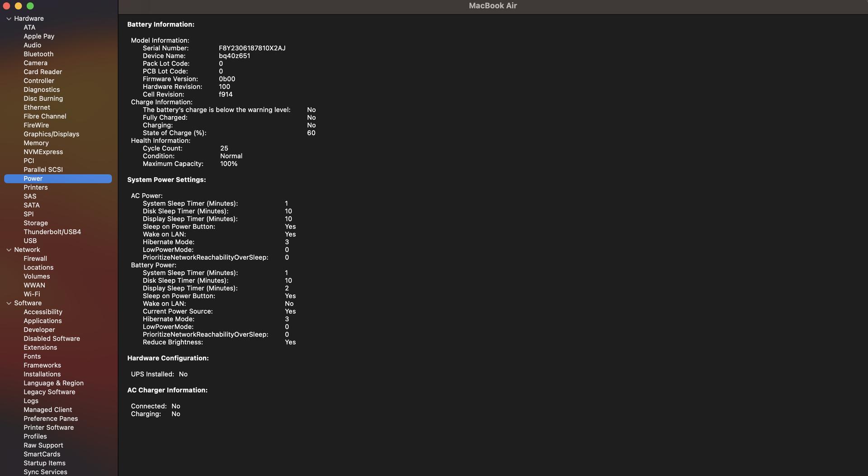Select Raw Support entry
Image resolution: width=868 pixels, height=476 pixels.
[43, 446]
